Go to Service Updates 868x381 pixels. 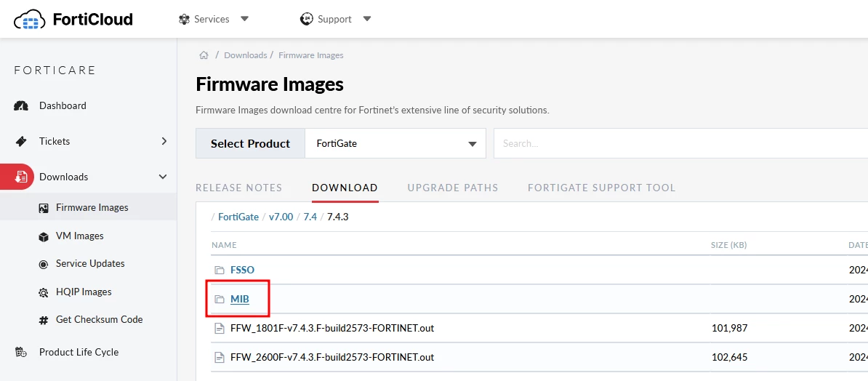(89, 264)
